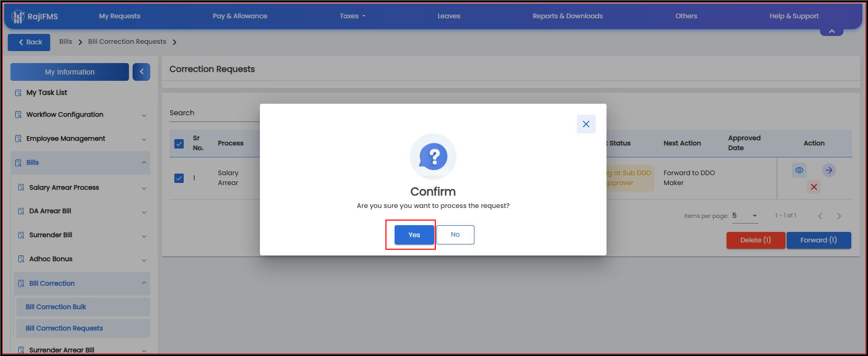Collapse the Bills section chevron
Viewport: 868px width, 356px height.
tap(144, 163)
